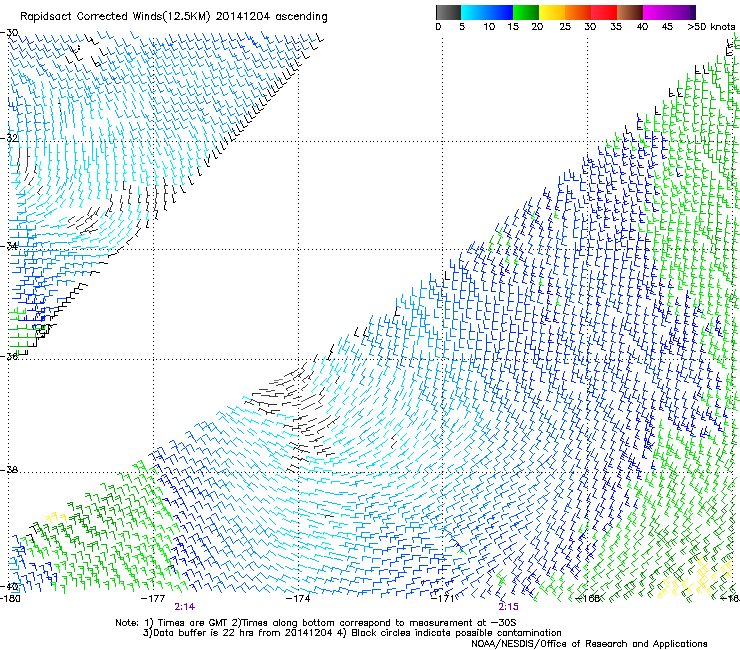Click the '-38' latitude axis label

9,470
